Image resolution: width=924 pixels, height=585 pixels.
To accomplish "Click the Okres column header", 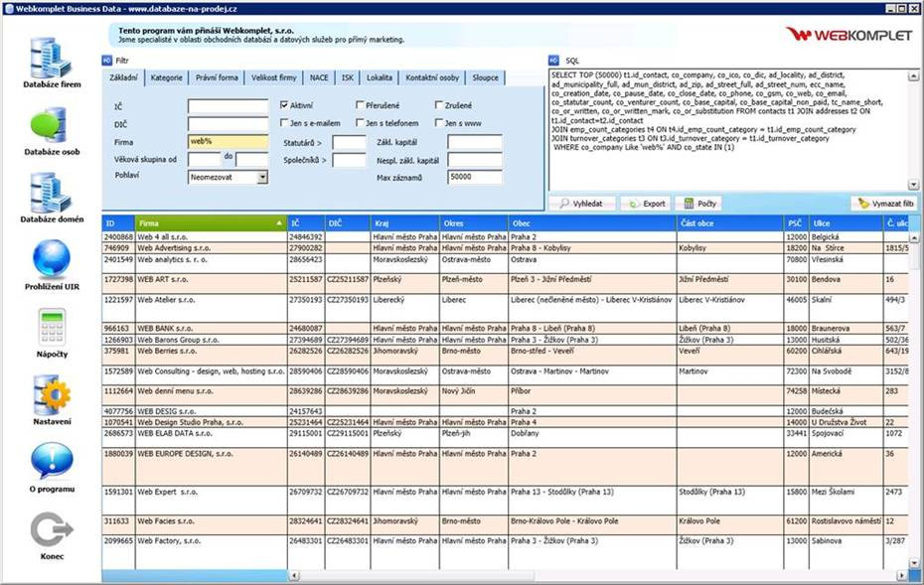I will coord(474,223).
